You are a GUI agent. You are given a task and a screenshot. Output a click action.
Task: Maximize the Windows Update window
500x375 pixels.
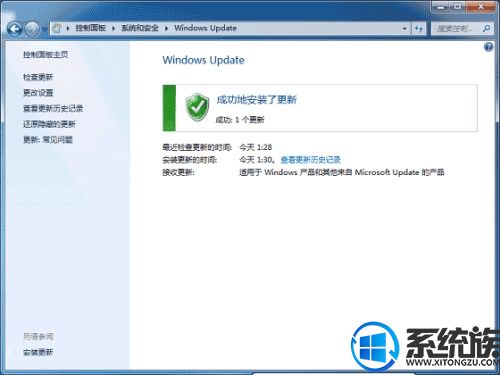(459, 7)
